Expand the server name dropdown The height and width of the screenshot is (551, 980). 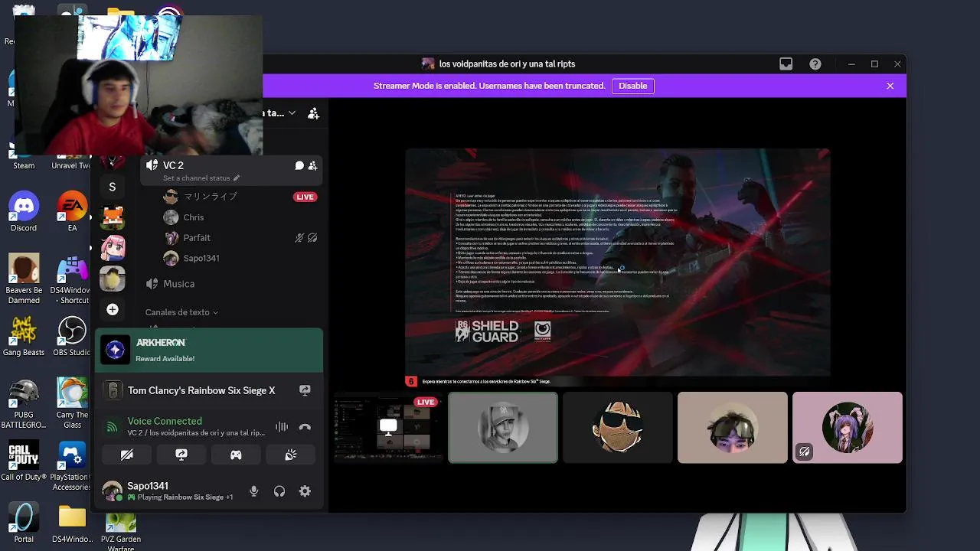click(x=292, y=113)
